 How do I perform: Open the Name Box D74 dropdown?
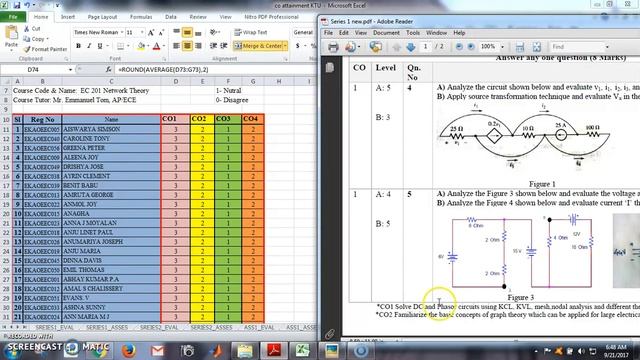(x=70, y=70)
